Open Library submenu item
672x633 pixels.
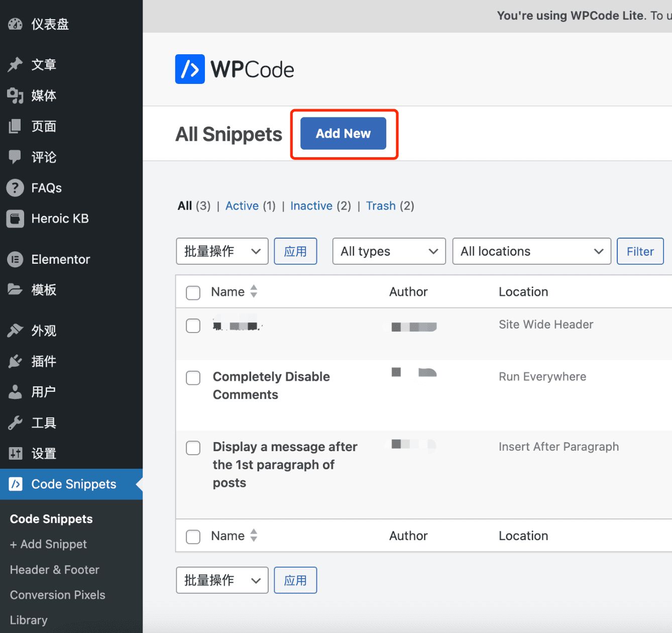click(29, 620)
